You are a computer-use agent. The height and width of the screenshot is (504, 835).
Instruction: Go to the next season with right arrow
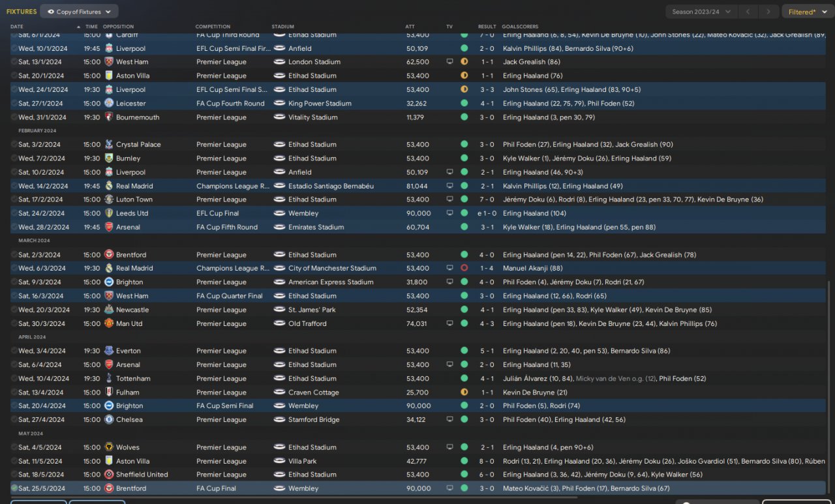click(769, 12)
